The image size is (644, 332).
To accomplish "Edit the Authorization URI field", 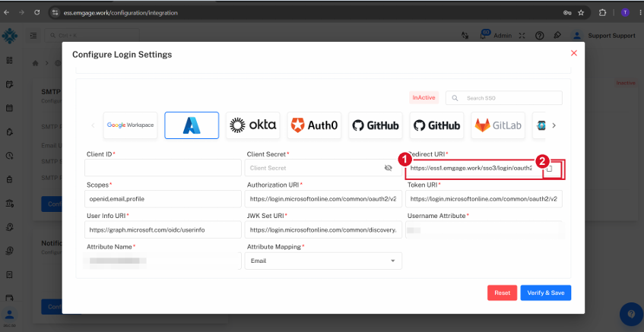I will [323, 199].
